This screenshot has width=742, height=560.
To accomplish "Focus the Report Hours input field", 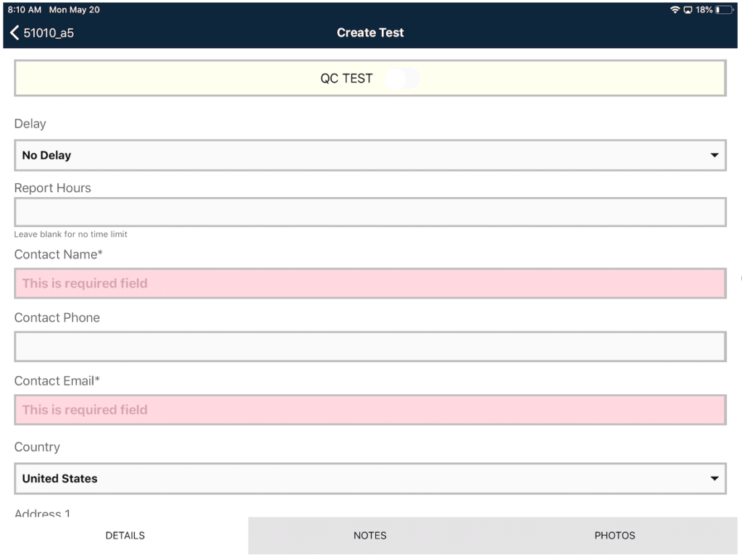I will tap(370, 212).
